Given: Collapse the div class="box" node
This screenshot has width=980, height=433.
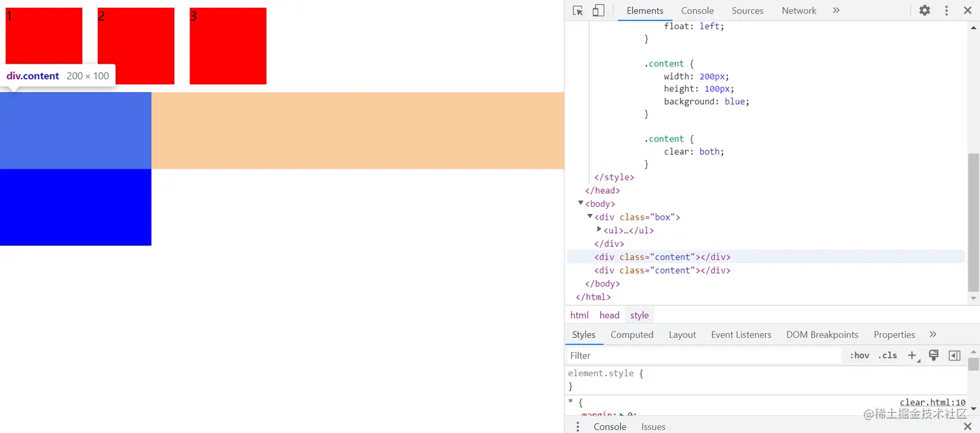Looking at the screenshot, I should 590,216.
